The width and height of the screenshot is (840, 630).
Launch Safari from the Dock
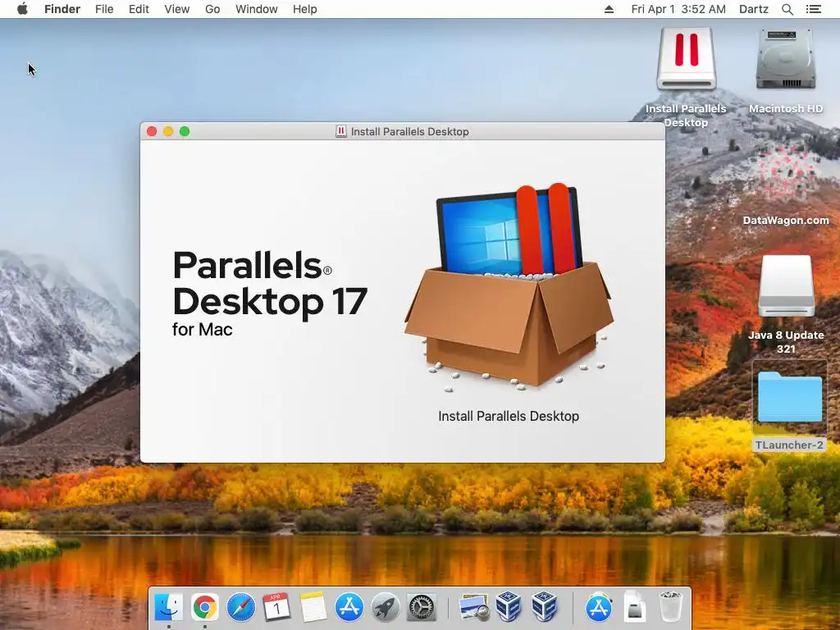[x=241, y=607]
